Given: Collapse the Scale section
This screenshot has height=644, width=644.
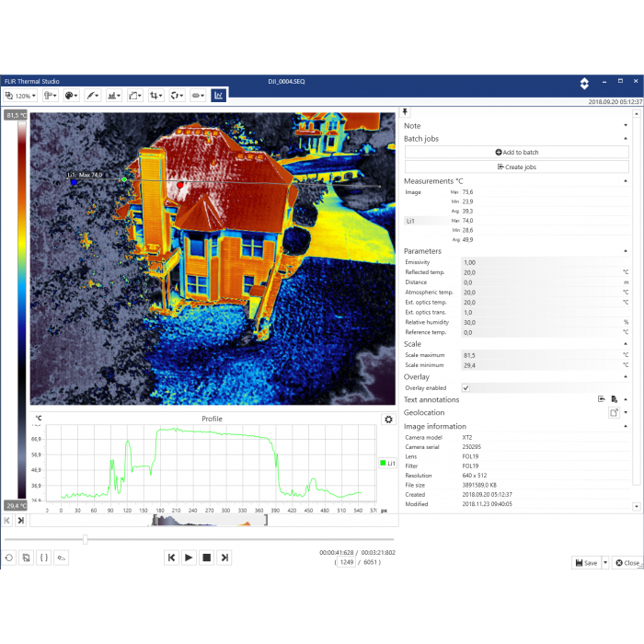Looking at the screenshot, I should [626, 344].
